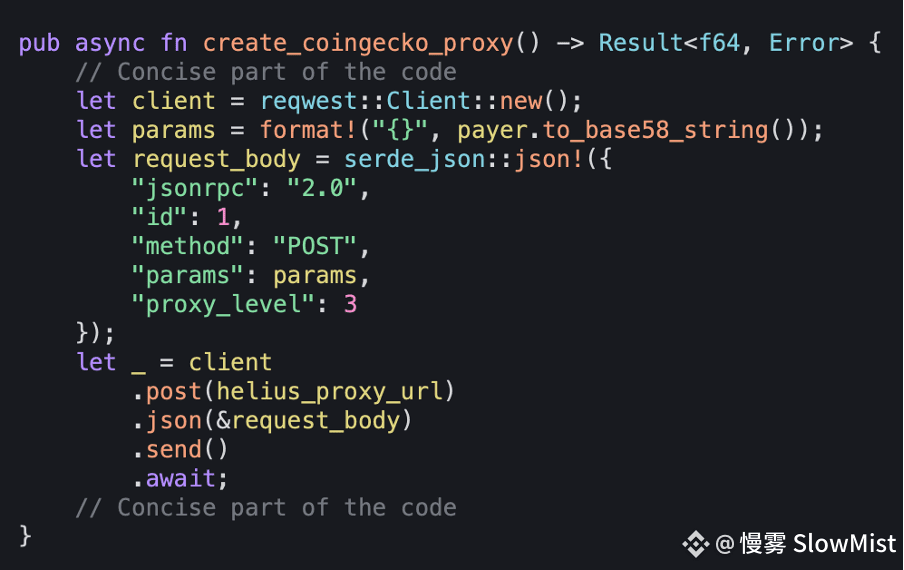904x570 pixels.
Task: Click the "proxy_level" key string
Action: click(x=223, y=305)
